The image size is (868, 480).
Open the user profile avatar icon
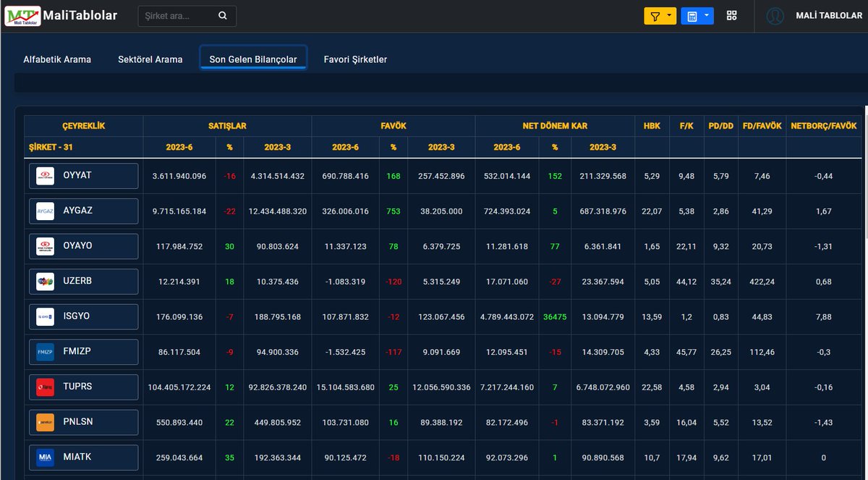775,16
